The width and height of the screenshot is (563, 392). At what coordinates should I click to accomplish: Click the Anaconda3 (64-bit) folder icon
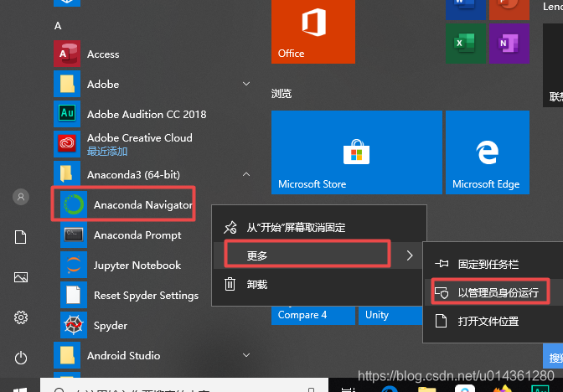[67, 174]
